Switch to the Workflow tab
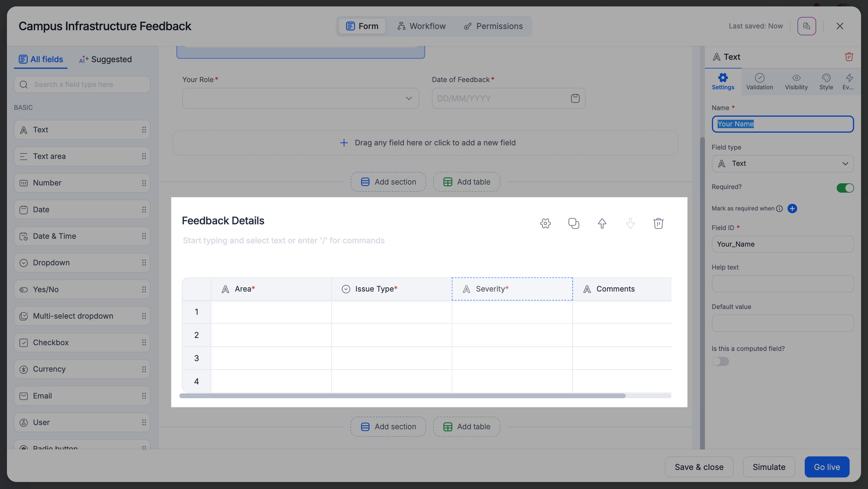This screenshot has height=489, width=868. click(421, 26)
